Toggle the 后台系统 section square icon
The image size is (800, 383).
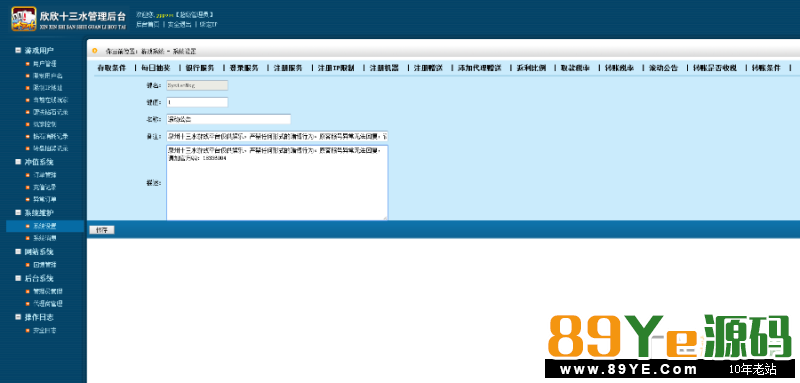pos(18,278)
